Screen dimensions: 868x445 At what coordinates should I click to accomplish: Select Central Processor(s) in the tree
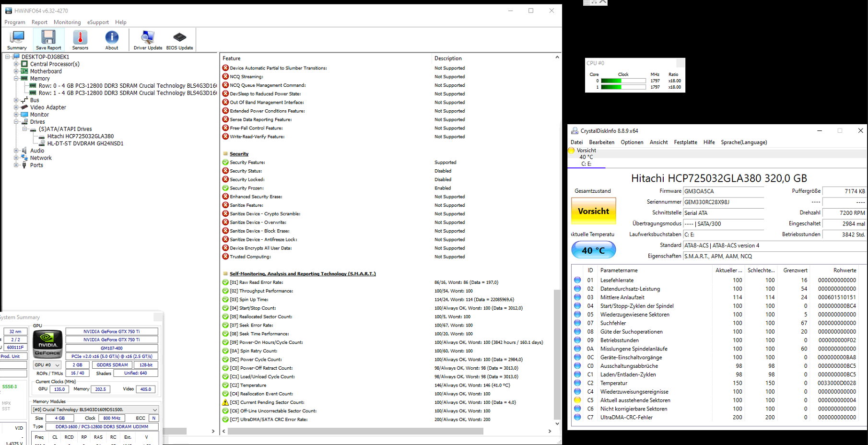(x=55, y=64)
